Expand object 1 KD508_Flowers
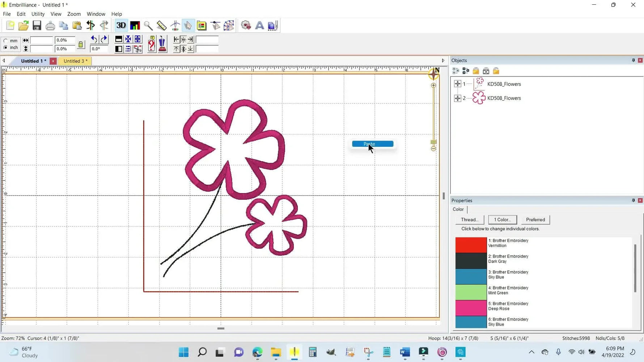 tap(457, 84)
